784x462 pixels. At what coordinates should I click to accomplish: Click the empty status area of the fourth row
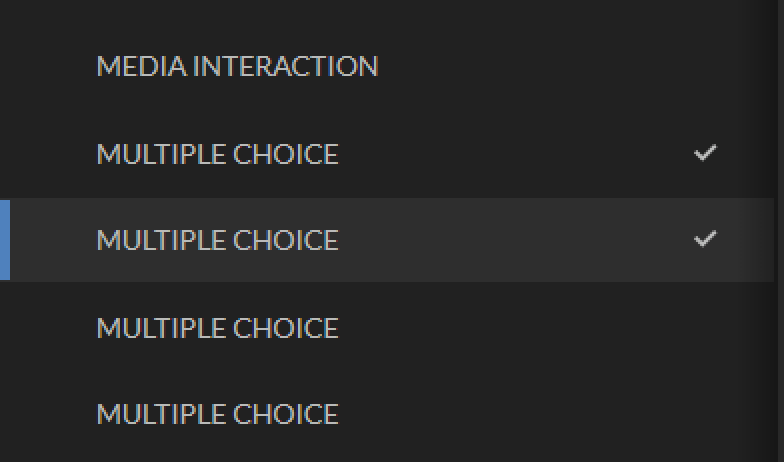click(705, 328)
